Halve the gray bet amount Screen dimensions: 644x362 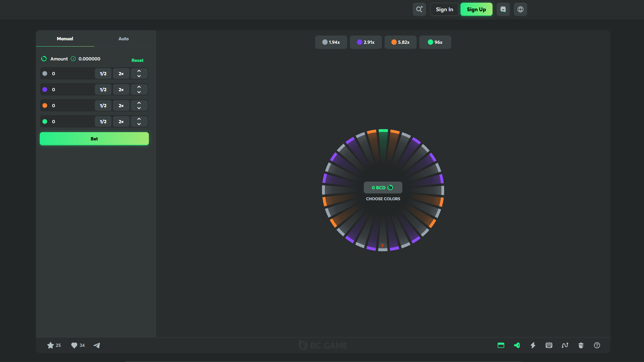103,73
